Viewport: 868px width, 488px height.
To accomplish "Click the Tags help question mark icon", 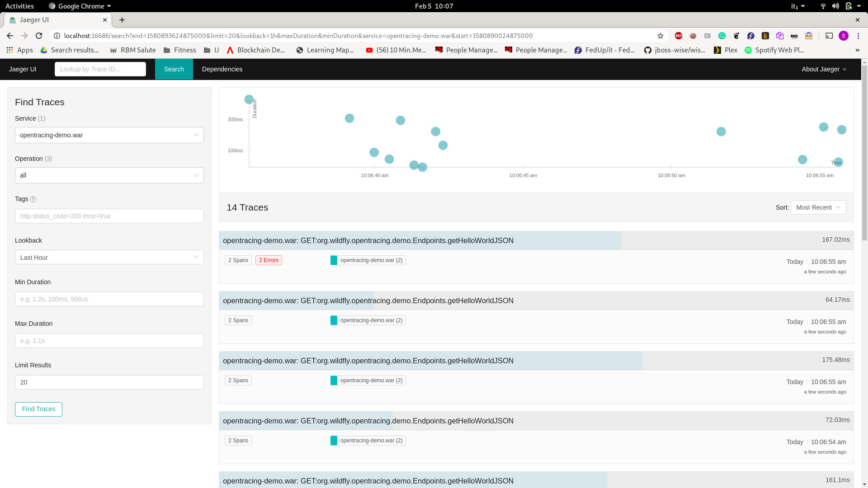I will (33, 199).
